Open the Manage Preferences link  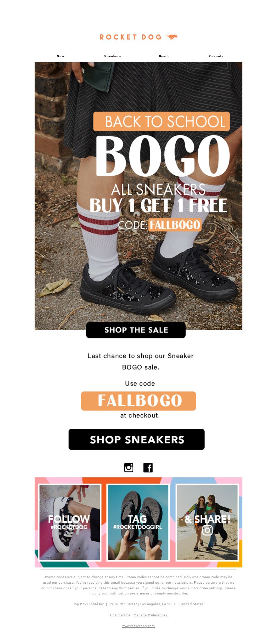point(150,615)
